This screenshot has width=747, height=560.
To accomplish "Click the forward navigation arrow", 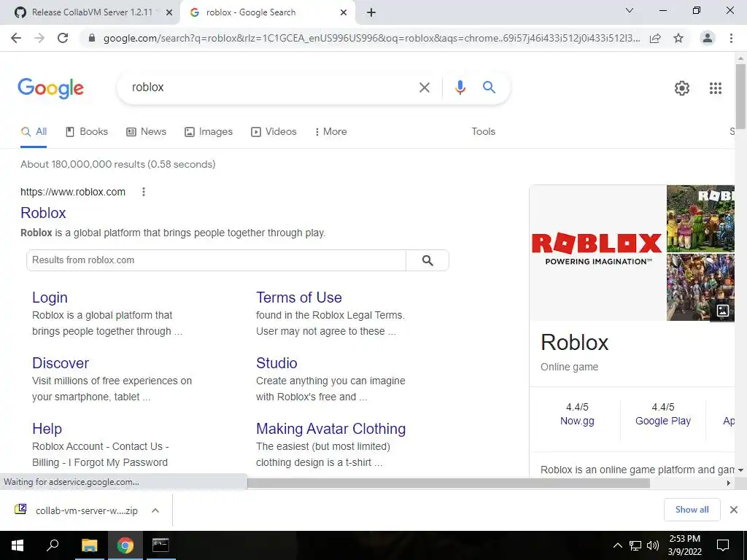I will point(39,38).
